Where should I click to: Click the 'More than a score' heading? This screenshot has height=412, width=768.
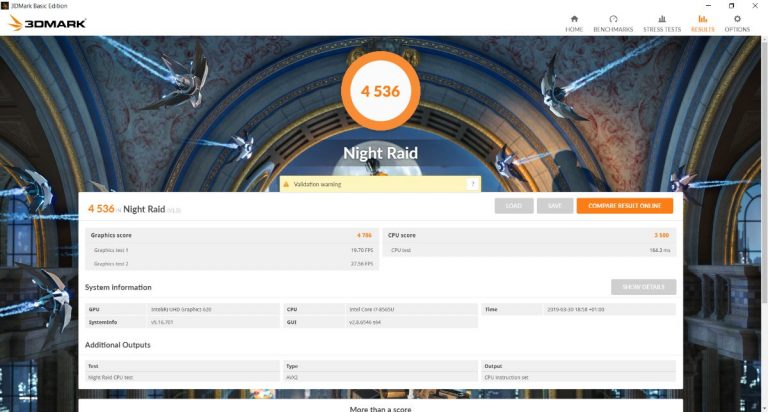[380, 408]
